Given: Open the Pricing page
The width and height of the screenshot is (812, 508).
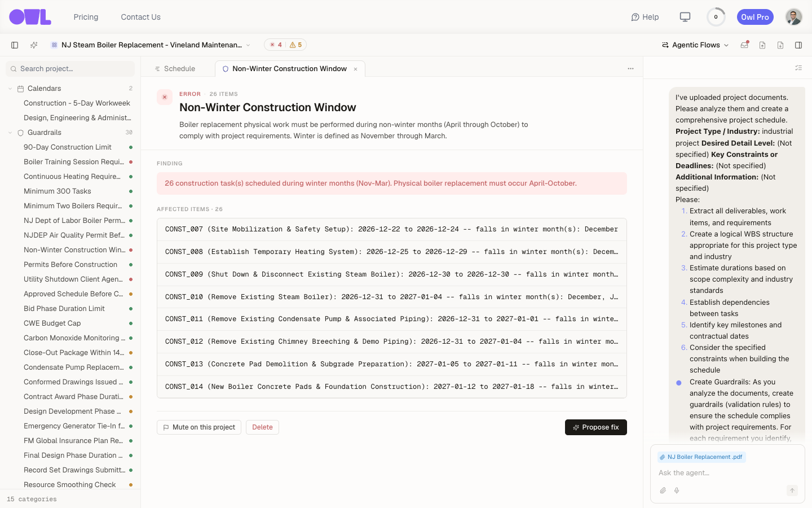Looking at the screenshot, I should [x=86, y=17].
